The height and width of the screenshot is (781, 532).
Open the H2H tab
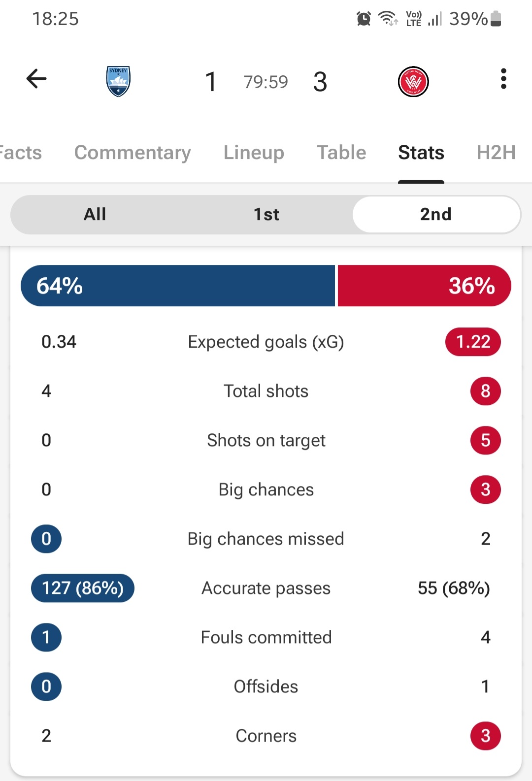[496, 153]
